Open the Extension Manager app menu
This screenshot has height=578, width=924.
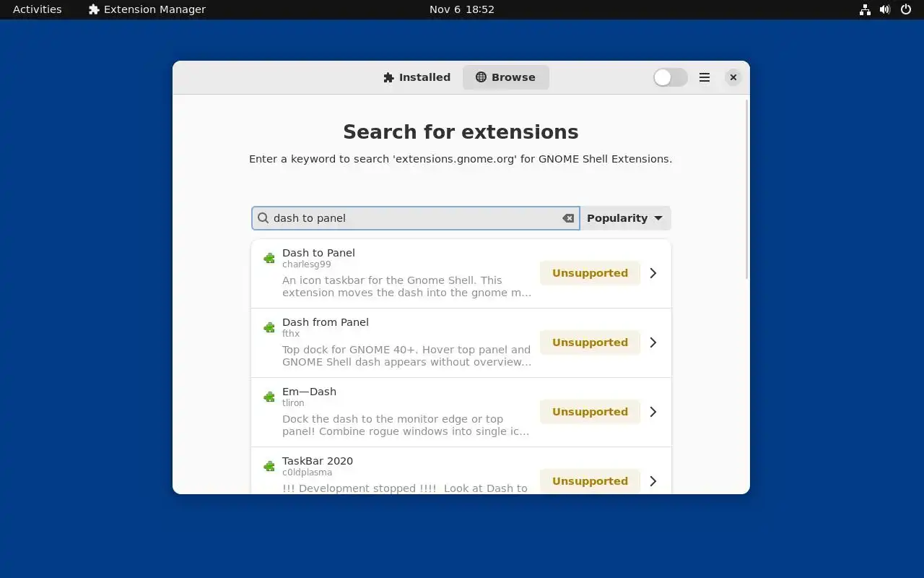pos(147,9)
